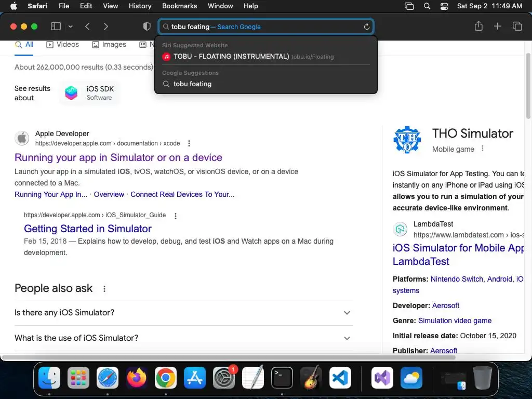The width and height of the screenshot is (532, 399).
Task: Open the Overview sitelink
Action: pos(109,194)
